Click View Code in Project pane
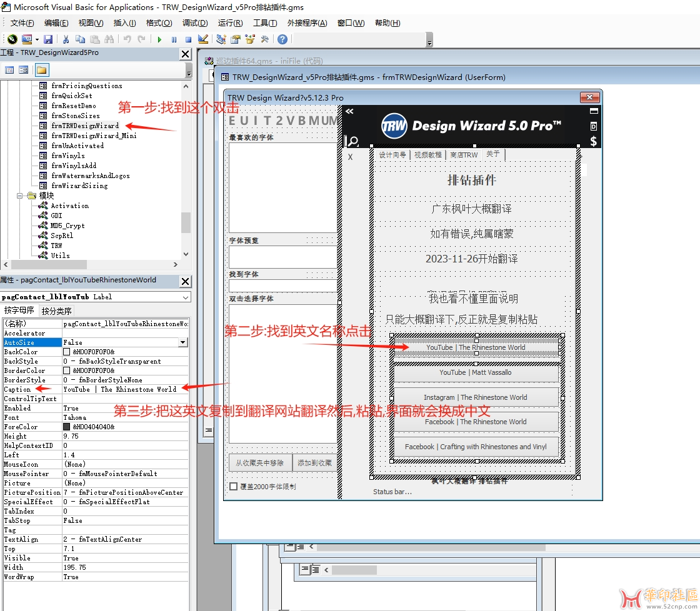Image resolution: width=700 pixels, height=611 pixels. pyautogui.click(x=9, y=70)
